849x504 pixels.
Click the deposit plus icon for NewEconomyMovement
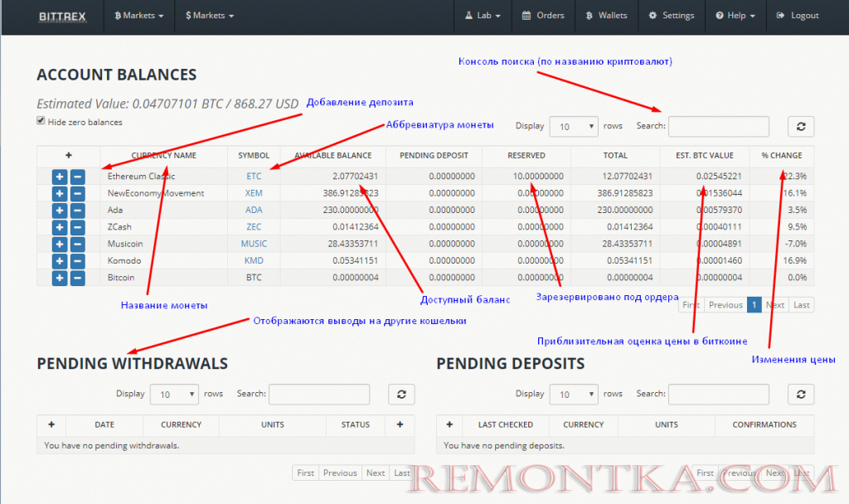pos(60,193)
